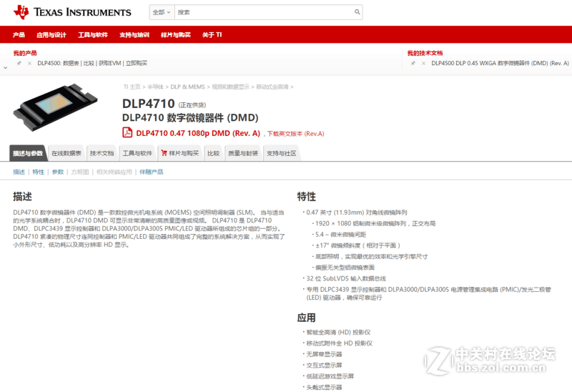Open the DLP4710 PDF datasheet icon
This screenshot has width=572, height=392.
(x=127, y=132)
